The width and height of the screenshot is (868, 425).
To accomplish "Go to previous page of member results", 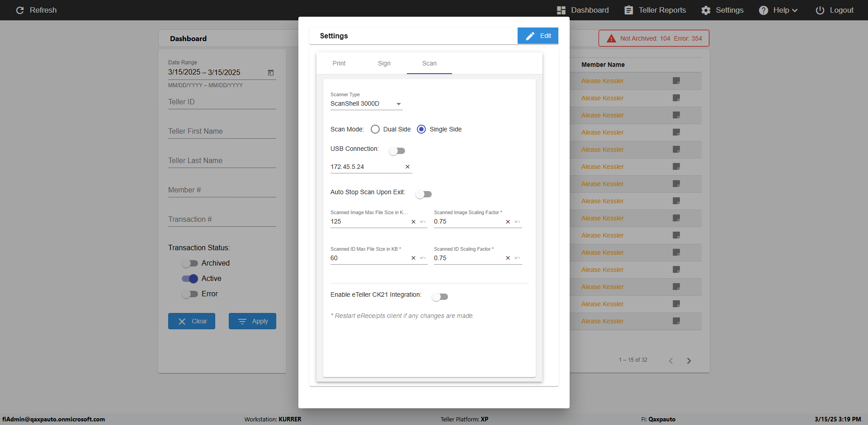I will (671, 360).
